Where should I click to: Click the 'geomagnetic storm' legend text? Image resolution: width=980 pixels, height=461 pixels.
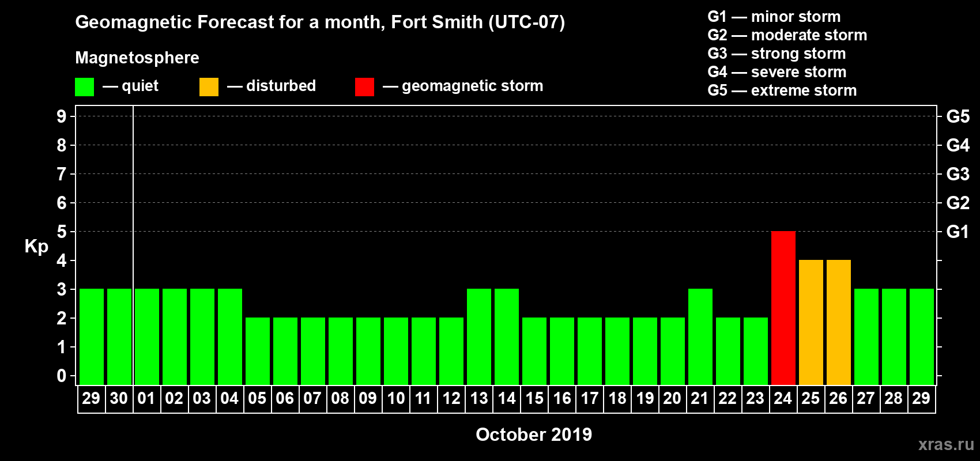473,86
